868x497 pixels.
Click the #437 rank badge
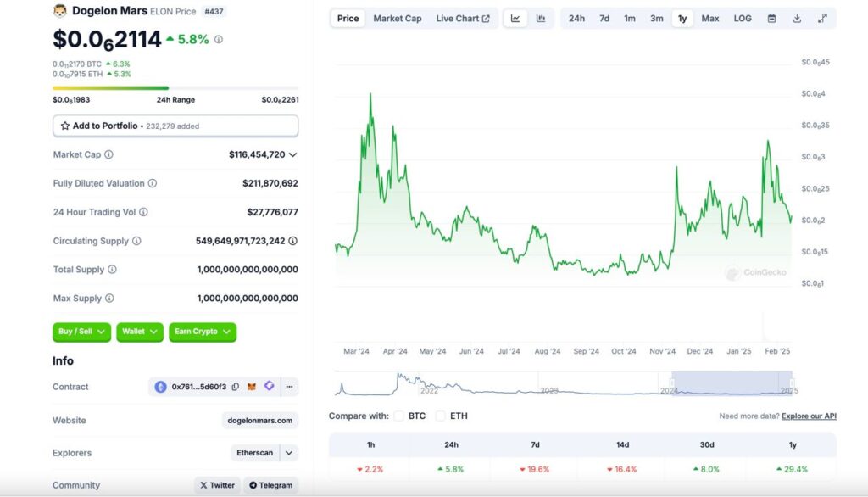point(214,11)
